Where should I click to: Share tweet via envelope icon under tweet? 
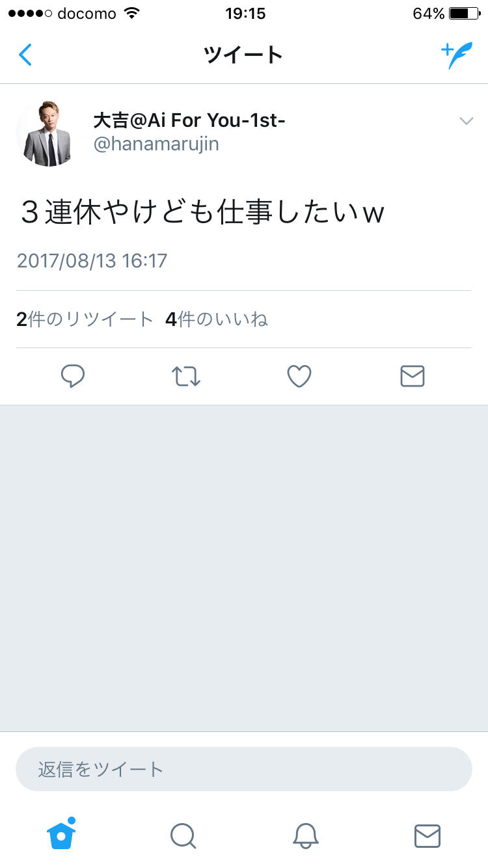(413, 376)
